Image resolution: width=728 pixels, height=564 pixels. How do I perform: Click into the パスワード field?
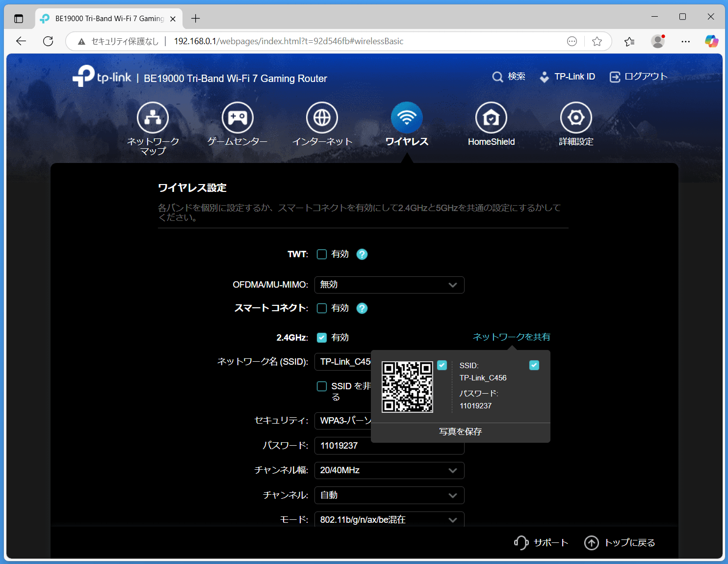point(390,446)
